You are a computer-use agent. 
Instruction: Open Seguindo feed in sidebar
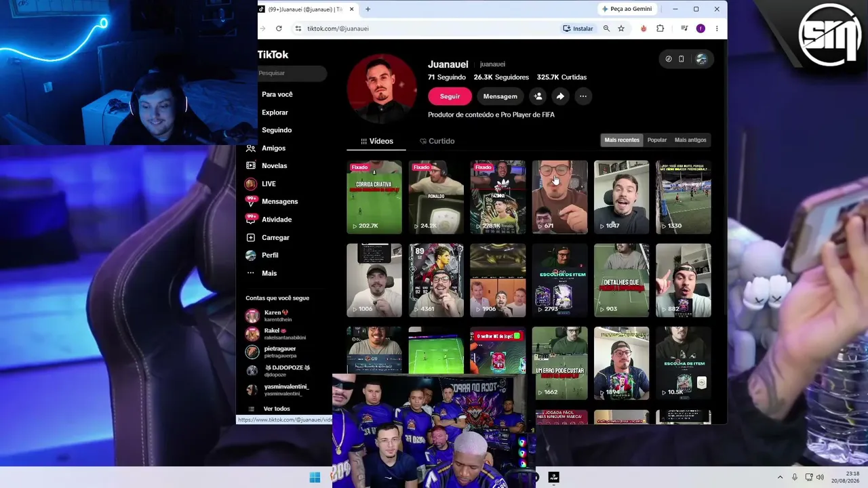(277, 130)
